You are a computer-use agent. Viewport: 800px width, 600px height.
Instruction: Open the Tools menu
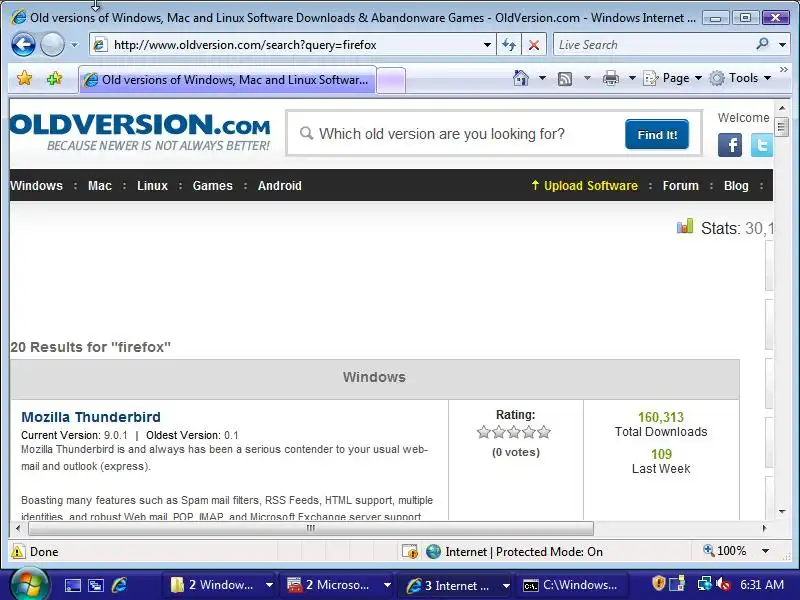point(740,78)
